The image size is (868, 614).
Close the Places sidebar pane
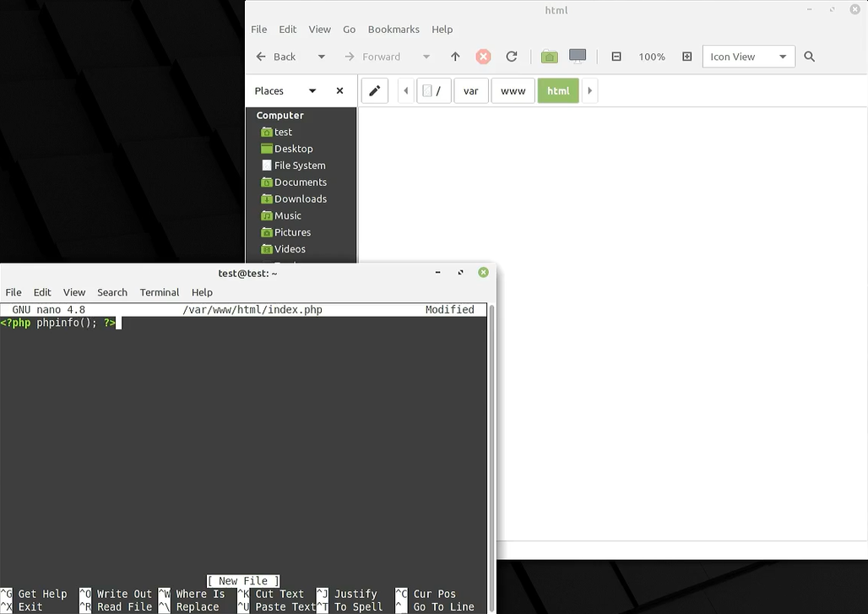point(339,91)
